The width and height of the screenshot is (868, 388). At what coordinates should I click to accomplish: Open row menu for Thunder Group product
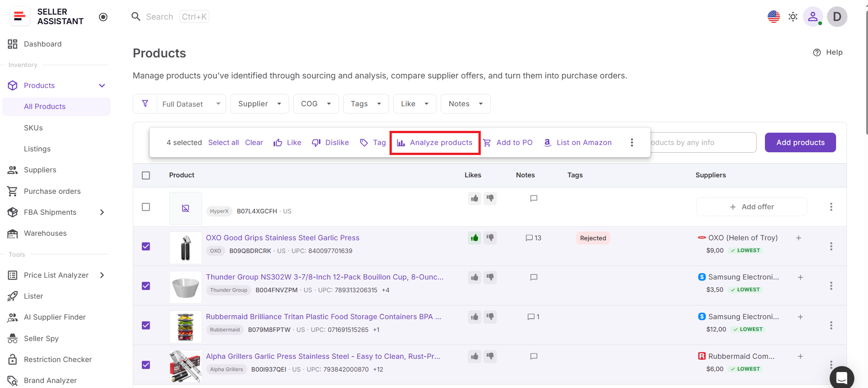(831, 286)
